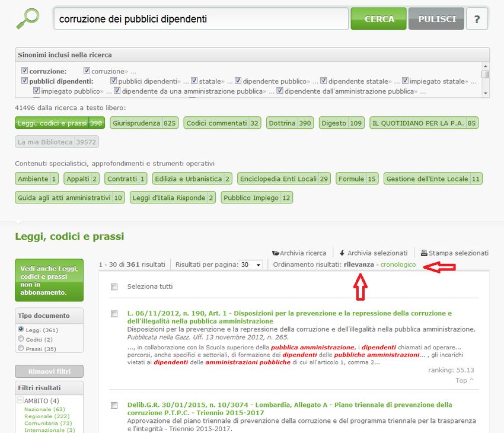
Task: Click the magnifying glass search logo
Action: point(27,18)
